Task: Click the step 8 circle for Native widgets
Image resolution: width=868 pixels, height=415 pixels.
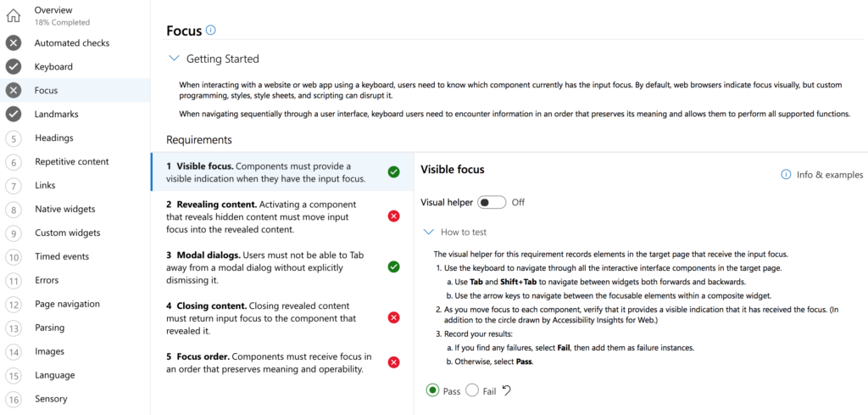Action: click(14, 210)
